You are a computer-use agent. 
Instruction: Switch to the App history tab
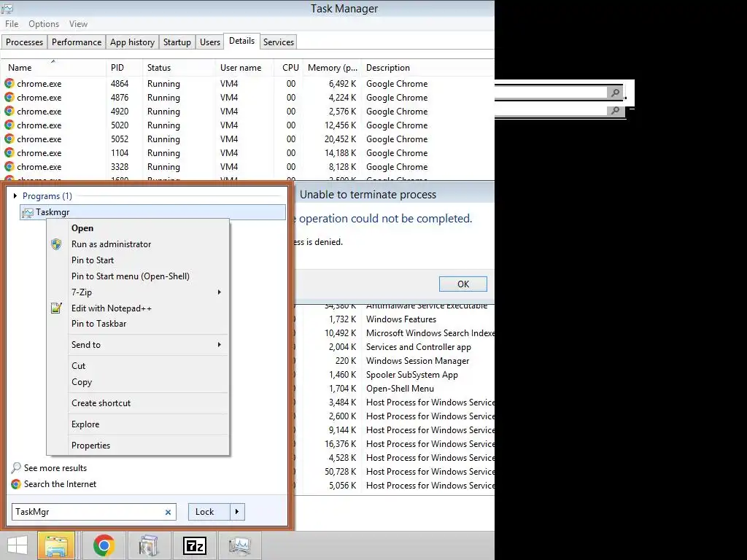(x=132, y=42)
